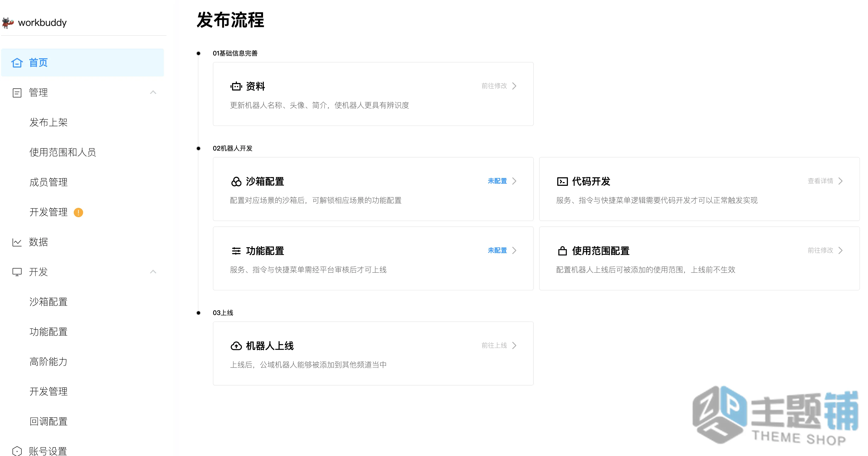Viewport: 868px width, 456px height.
Task: Click the sandbox icon in 沙箱配置 card
Action: (x=236, y=182)
